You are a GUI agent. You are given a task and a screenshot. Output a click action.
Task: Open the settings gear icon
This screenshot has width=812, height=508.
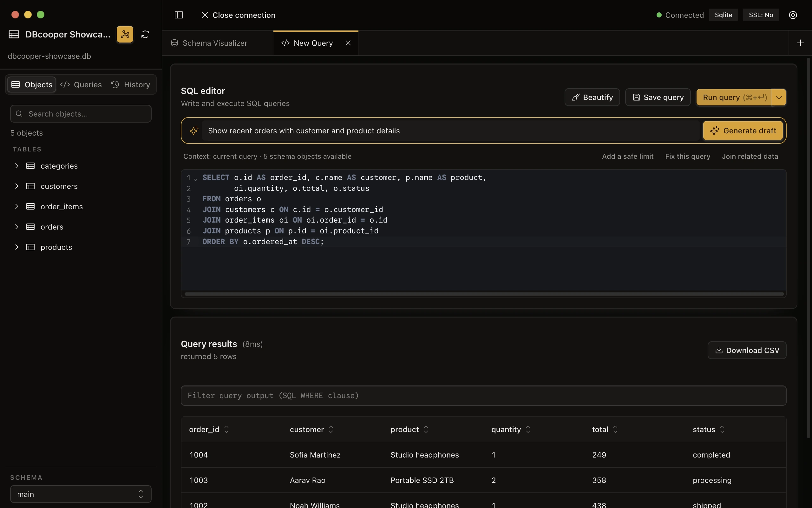793,15
